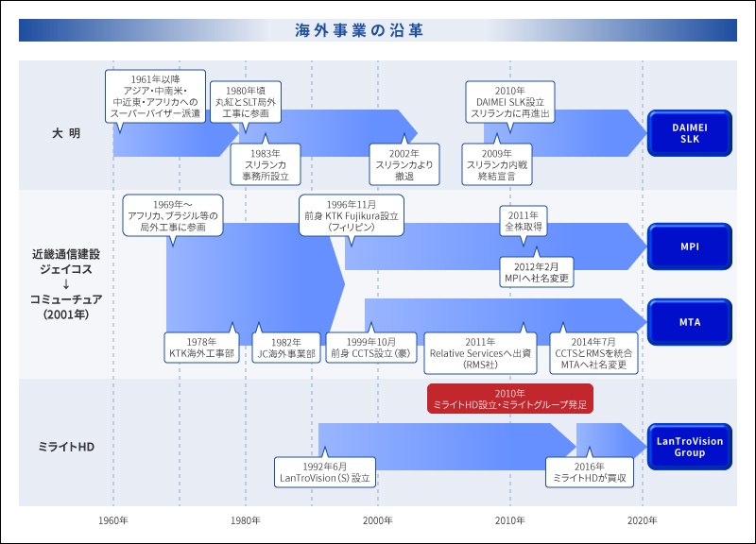Image resolution: width=756 pixels, height=544 pixels.
Task: Click the 1992年6月 LanTroVision (S) 設立 callout
Action: (325, 472)
